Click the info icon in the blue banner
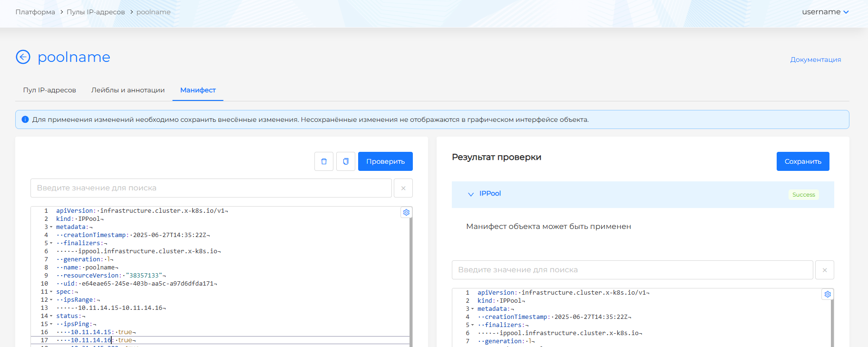 [x=25, y=119]
